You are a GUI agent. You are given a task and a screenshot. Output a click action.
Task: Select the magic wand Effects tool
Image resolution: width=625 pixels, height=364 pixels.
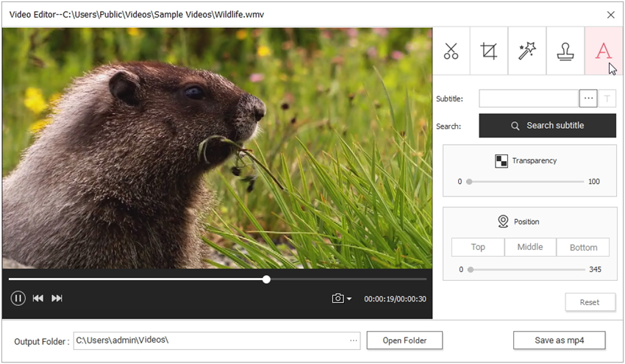pos(527,51)
